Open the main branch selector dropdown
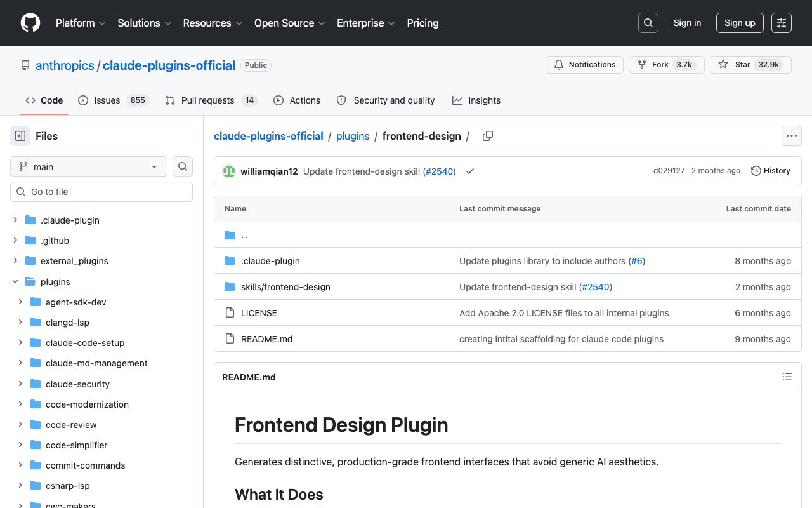Viewport: 812px width, 508px height. point(89,166)
